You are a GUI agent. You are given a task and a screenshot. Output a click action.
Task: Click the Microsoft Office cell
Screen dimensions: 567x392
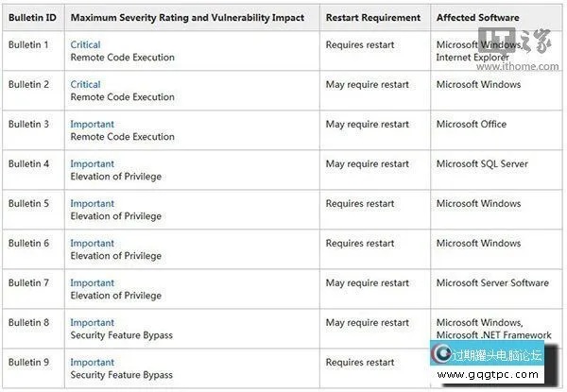[471, 124]
